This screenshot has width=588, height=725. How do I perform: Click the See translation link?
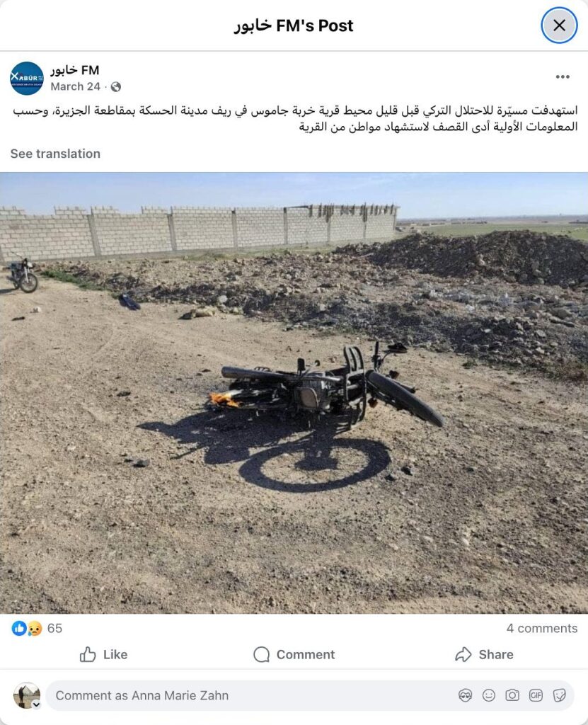tap(55, 154)
